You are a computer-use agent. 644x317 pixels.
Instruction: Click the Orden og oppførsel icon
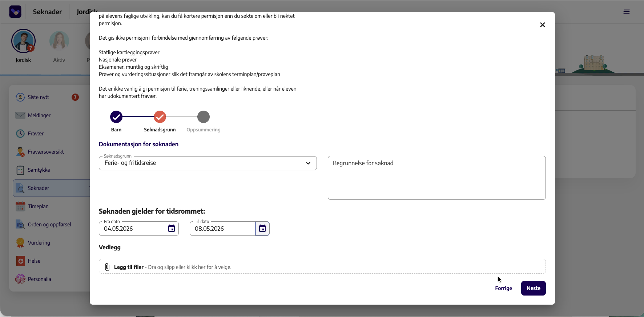pyautogui.click(x=20, y=225)
